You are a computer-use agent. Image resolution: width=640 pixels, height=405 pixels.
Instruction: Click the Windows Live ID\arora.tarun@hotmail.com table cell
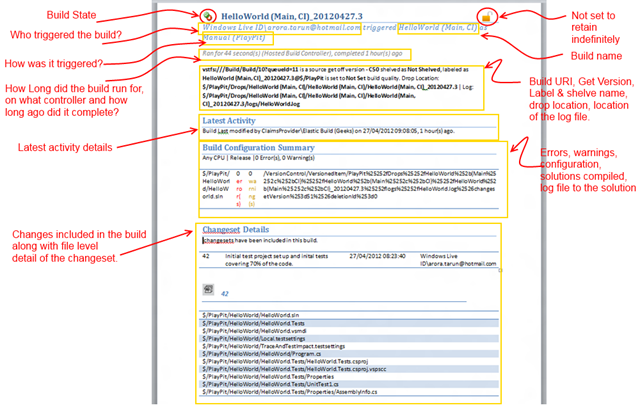(x=458, y=260)
